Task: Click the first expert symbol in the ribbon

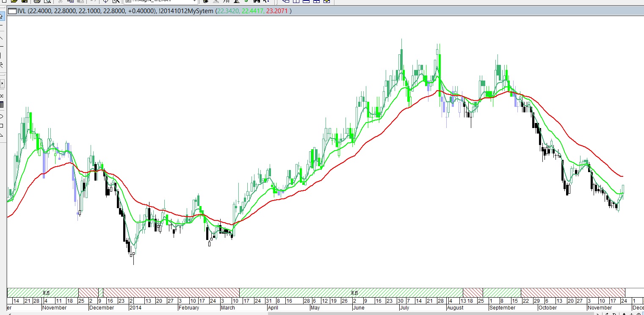Action: (47, 293)
